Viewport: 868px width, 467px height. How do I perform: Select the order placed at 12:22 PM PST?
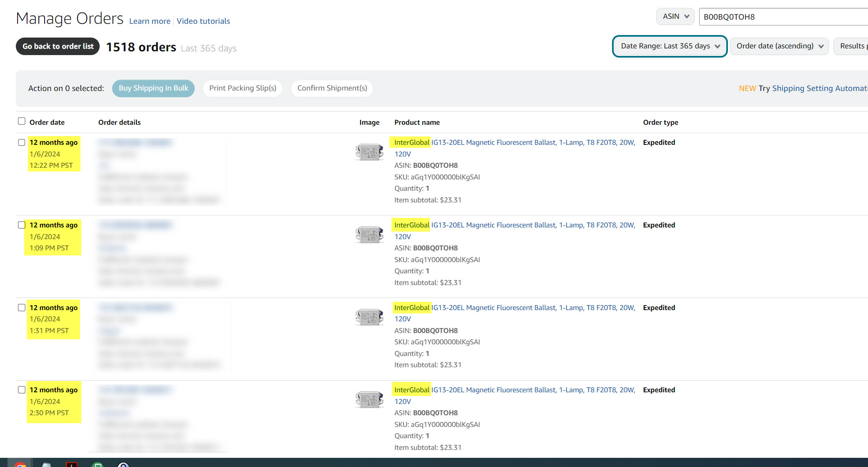pos(22,142)
